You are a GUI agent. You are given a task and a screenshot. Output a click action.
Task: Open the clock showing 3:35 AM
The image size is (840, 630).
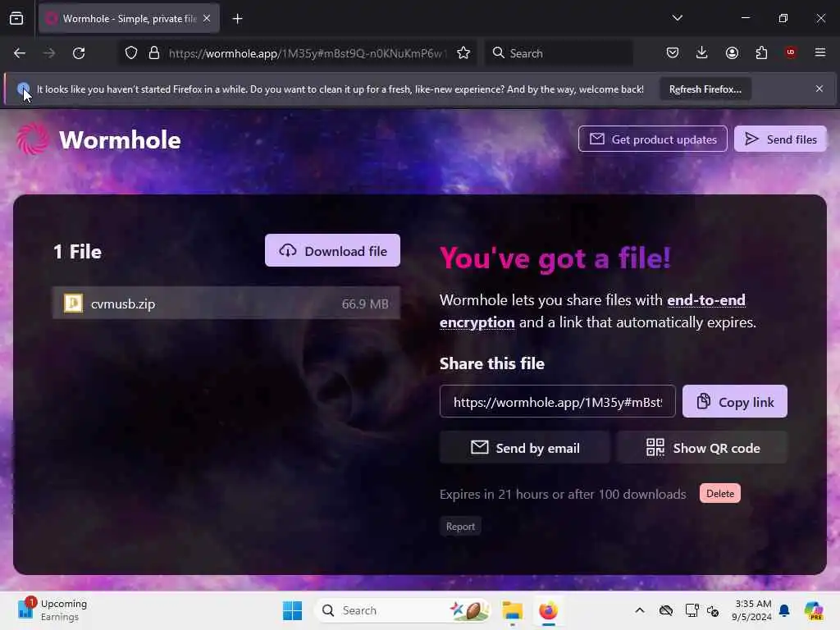pyautogui.click(x=751, y=610)
